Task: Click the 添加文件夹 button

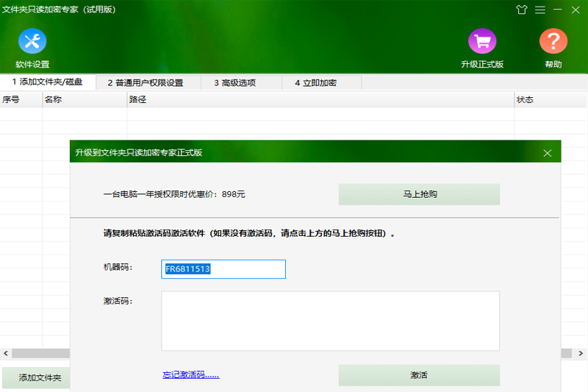Action: coord(36,377)
